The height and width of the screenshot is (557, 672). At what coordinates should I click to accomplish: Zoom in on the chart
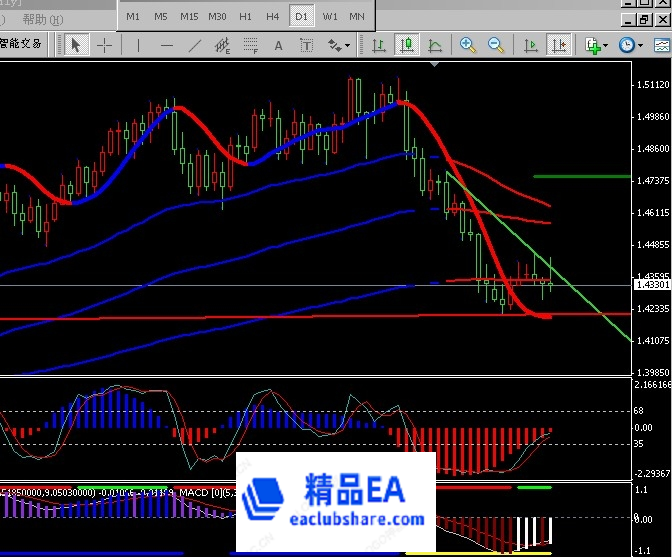coord(467,45)
